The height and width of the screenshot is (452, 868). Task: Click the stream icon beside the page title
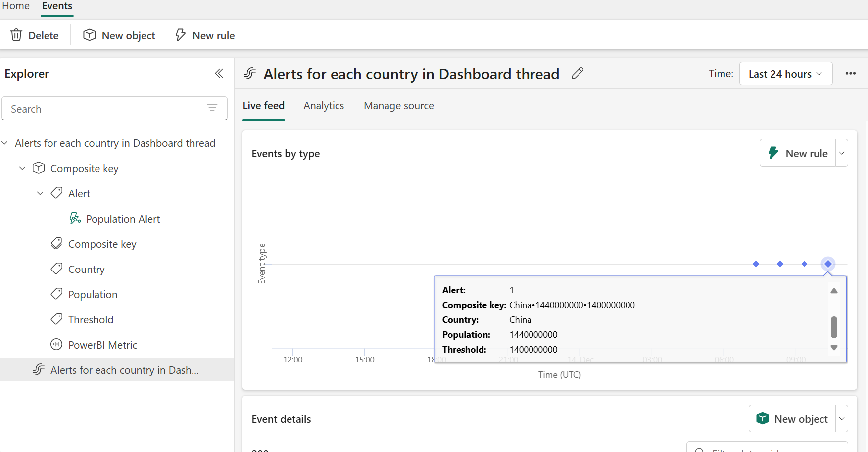pos(250,74)
